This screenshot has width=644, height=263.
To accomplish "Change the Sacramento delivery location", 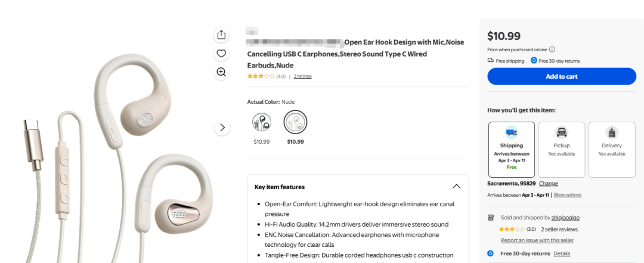I will pos(549,184).
